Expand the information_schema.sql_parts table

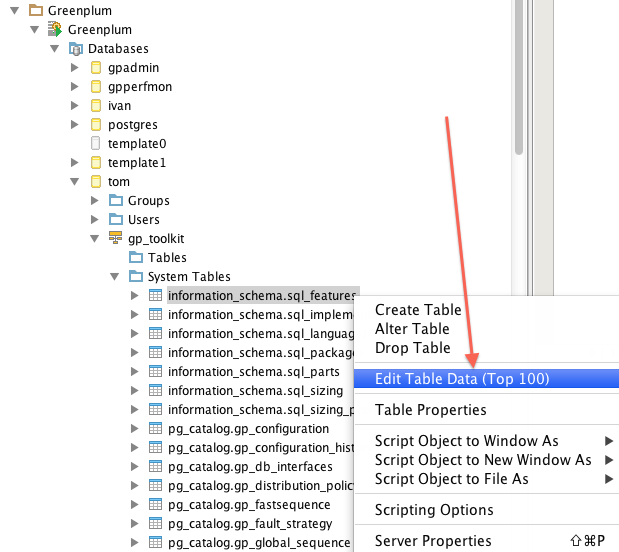click(x=134, y=371)
